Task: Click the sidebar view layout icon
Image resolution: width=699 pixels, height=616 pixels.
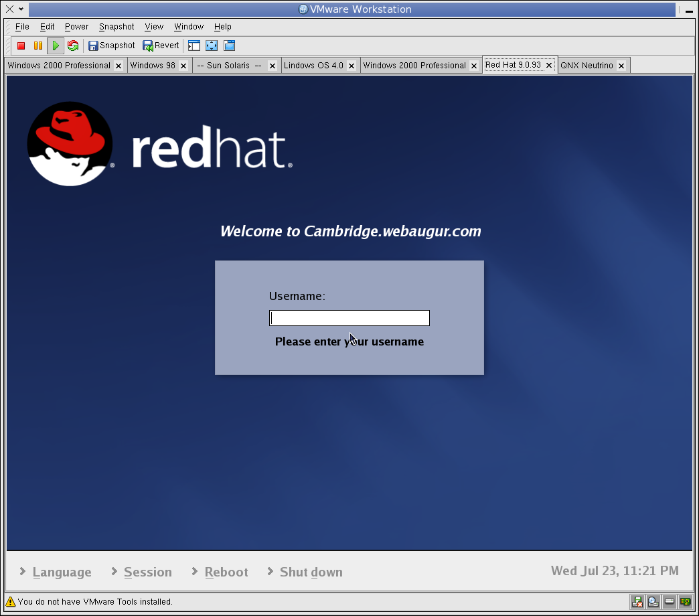Action: [x=194, y=46]
